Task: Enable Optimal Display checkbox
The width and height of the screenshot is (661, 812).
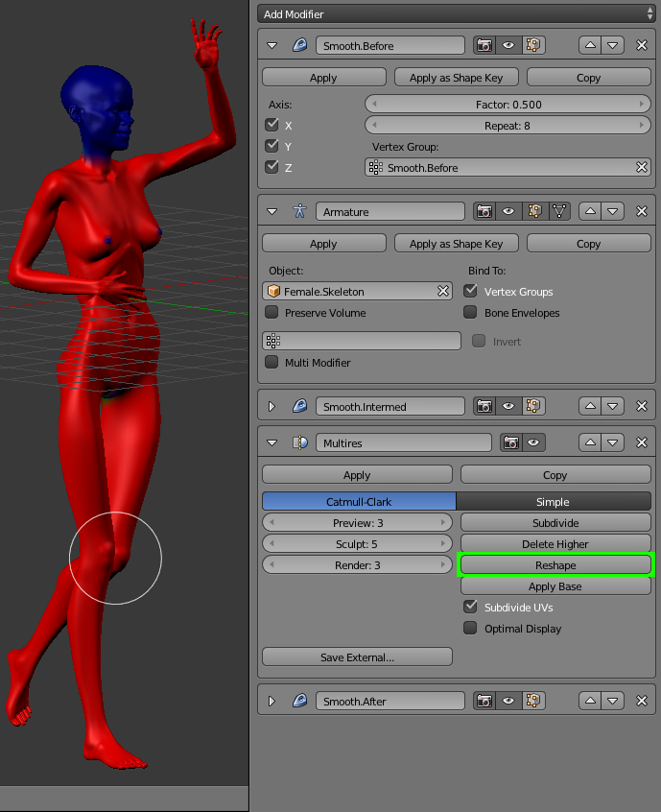Action: (470, 629)
